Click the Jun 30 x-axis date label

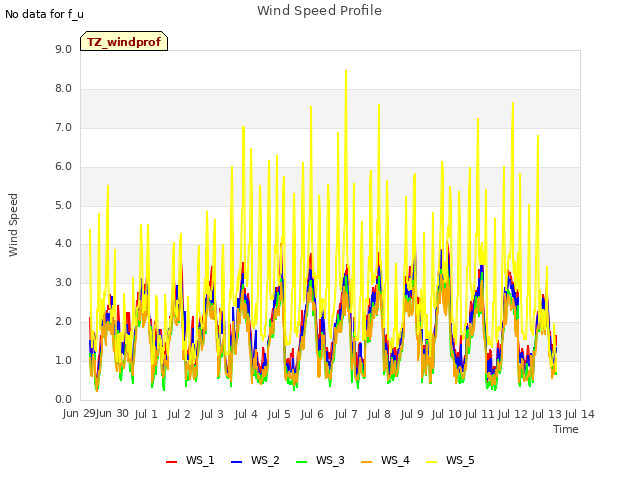[112, 414]
